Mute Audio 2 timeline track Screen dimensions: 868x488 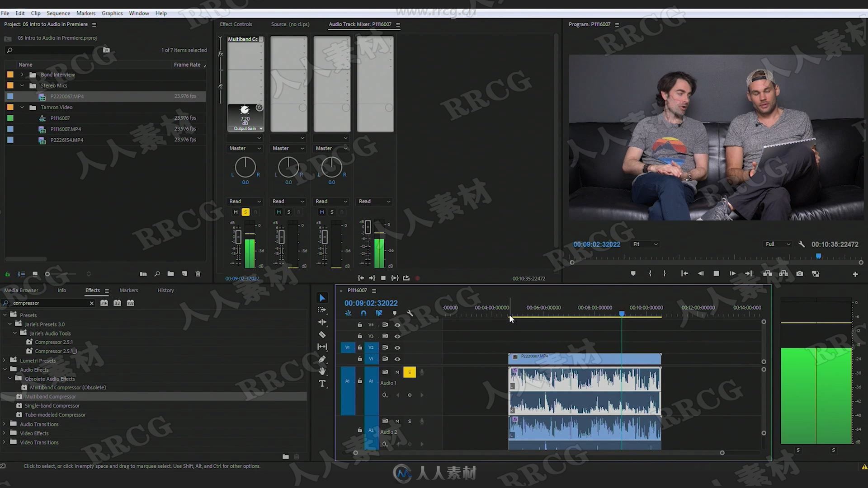(x=397, y=421)
